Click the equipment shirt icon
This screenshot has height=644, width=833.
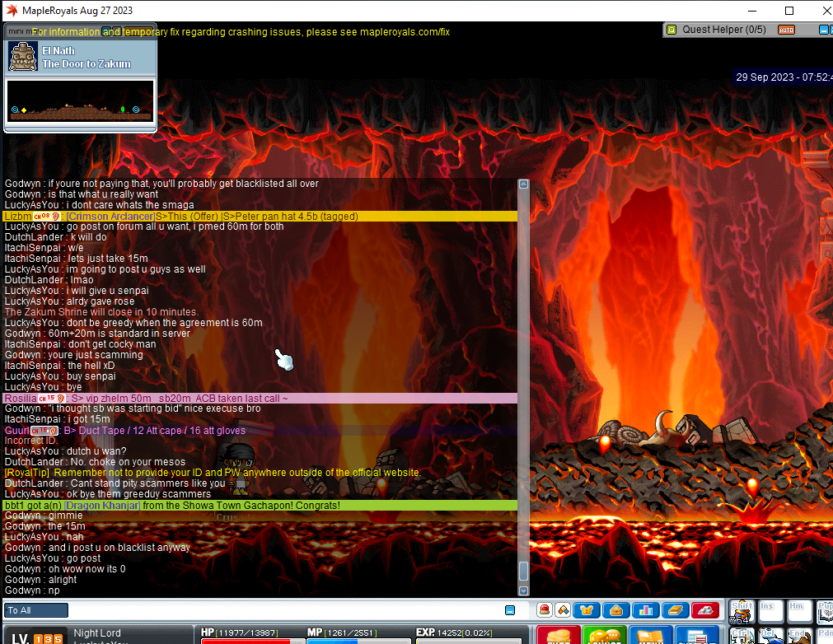[587, 610]
